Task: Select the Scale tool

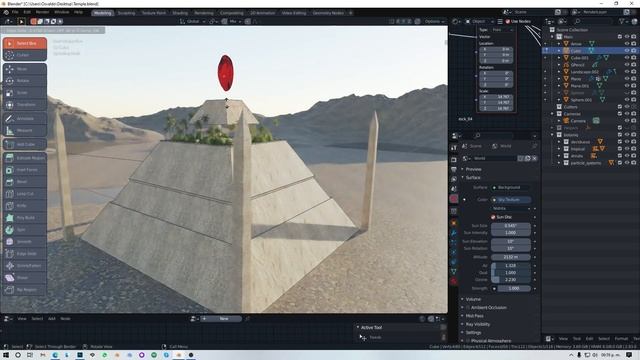Action: 24,93
